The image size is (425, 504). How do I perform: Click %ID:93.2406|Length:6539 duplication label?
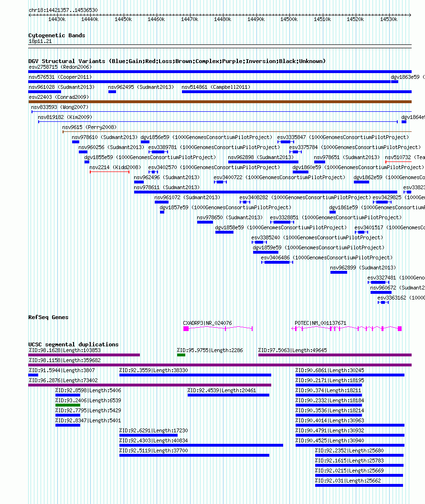[88, 400]
